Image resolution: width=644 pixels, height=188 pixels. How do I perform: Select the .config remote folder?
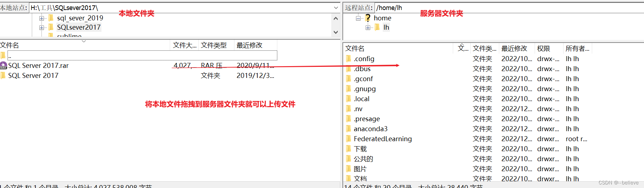point(364,59)
